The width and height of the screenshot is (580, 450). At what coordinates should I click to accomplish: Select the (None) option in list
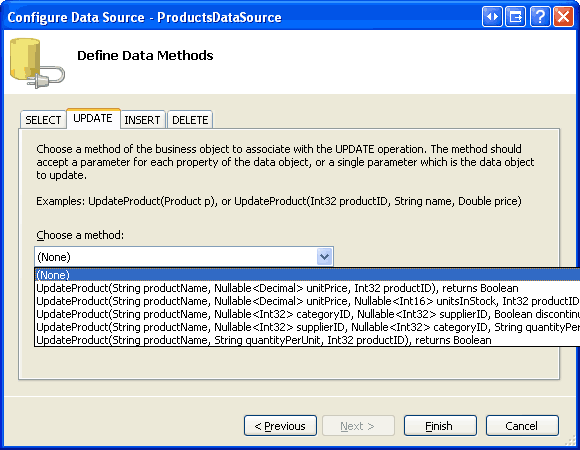[307, 275]
